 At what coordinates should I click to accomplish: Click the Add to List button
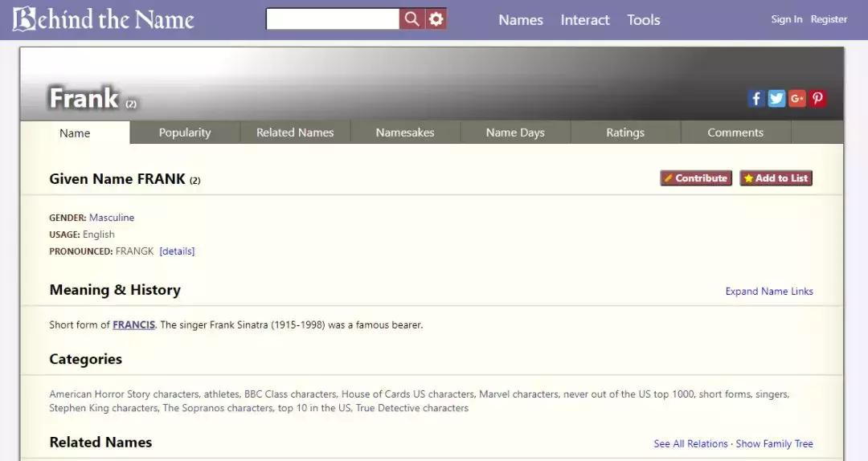coord(776,178)
